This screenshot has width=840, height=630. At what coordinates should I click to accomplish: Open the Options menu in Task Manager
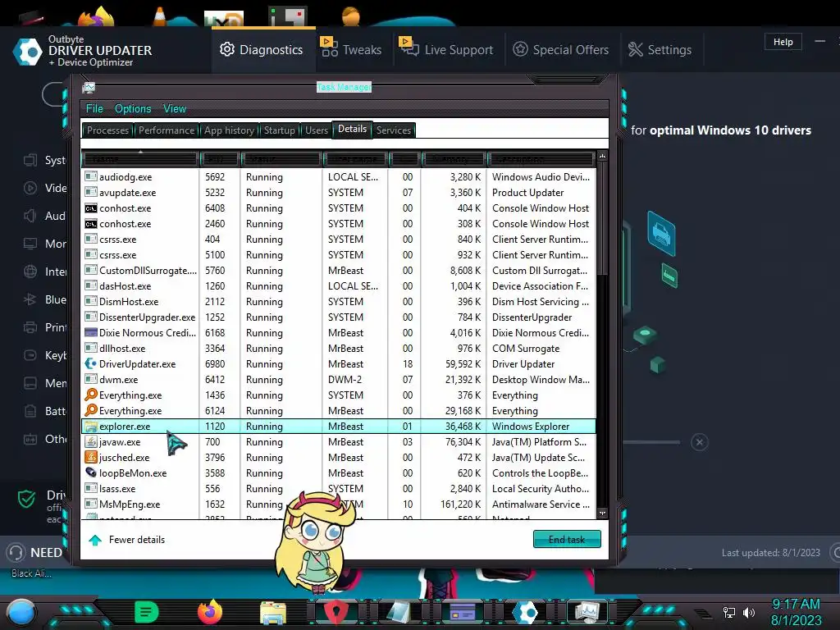click(133, 109)
